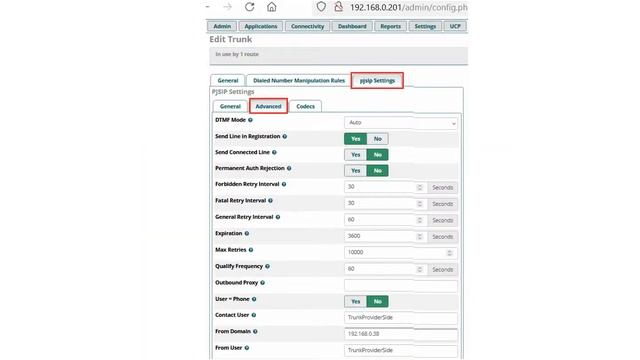Adjust General Retry Interval spinner arrows
Viewport: 640px width, 360px height.
pos(420,220)
